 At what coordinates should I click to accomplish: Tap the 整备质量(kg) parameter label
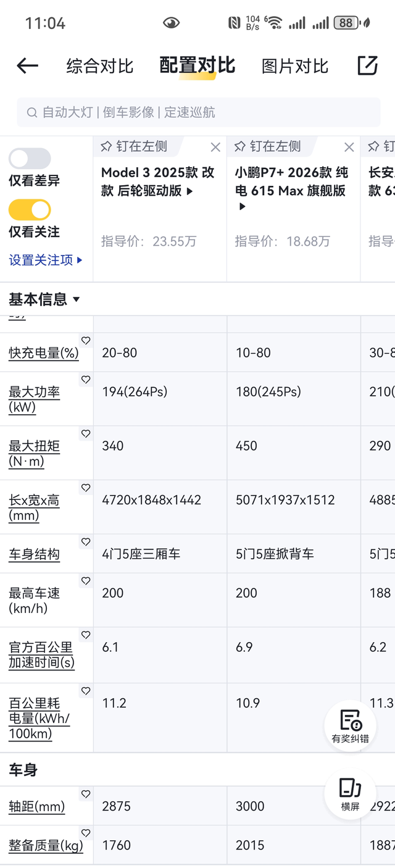click(x=46, y=845)
